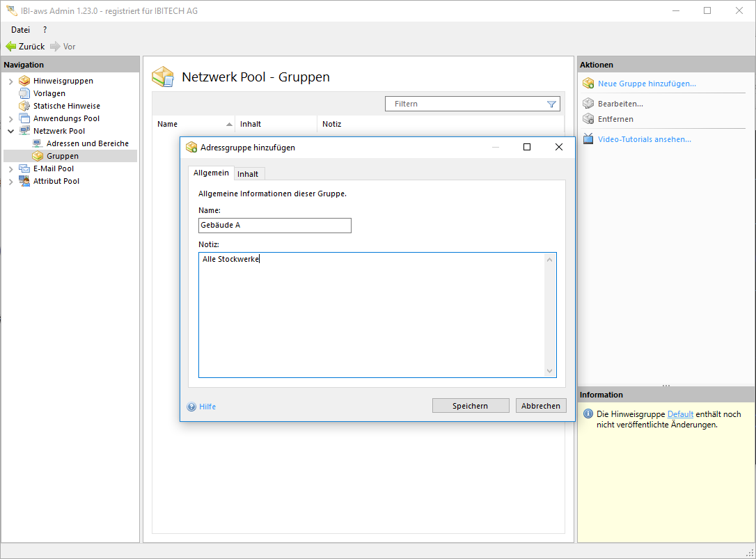Click the E-Mail Pool icon
Image resolution: width=756 pixels, height=559 pixels.
click(24, 168)
